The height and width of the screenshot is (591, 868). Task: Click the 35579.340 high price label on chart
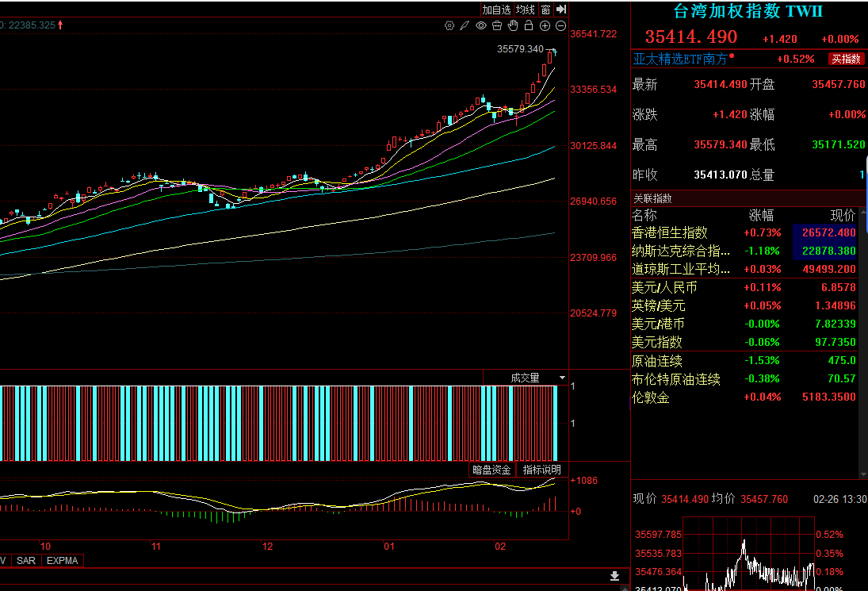point(520,48)
